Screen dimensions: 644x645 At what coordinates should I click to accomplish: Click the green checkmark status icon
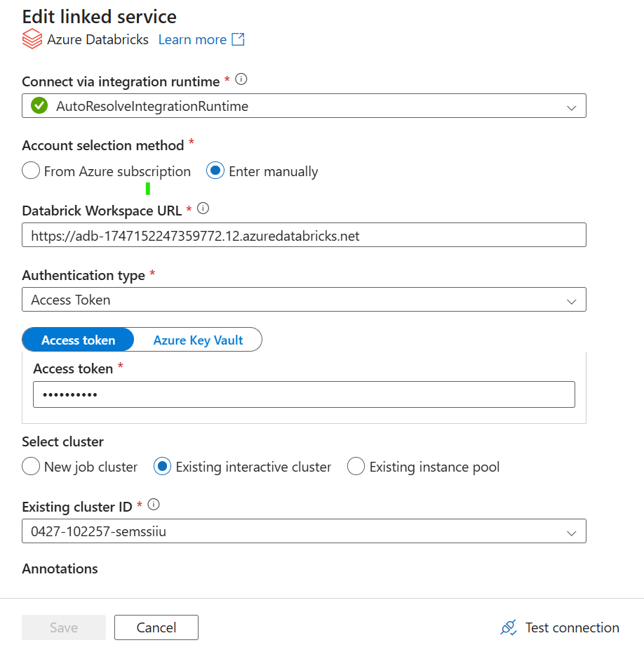pos(39,107)
